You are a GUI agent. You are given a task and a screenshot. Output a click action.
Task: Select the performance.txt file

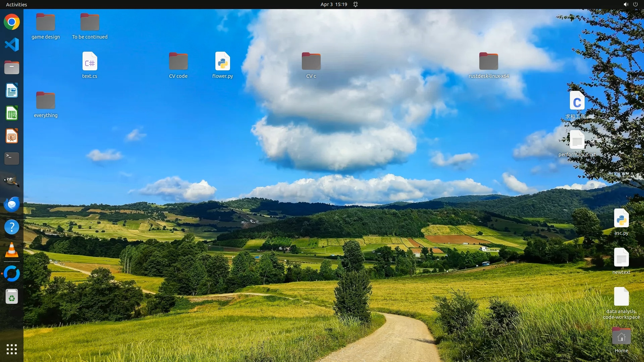[x=577, y=140]
